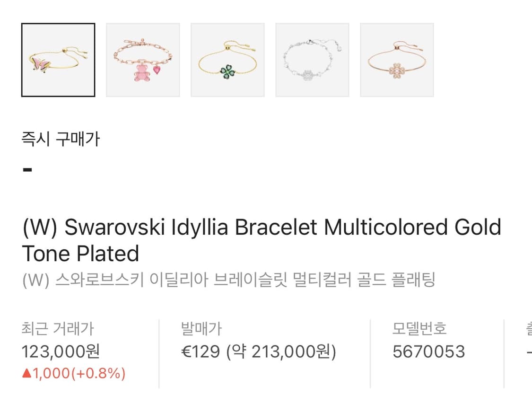The width and height of the screenshot is (532, 413).
Task: Open the pink teddy bear bracelet thumbnail
Action: click(143, 60)
